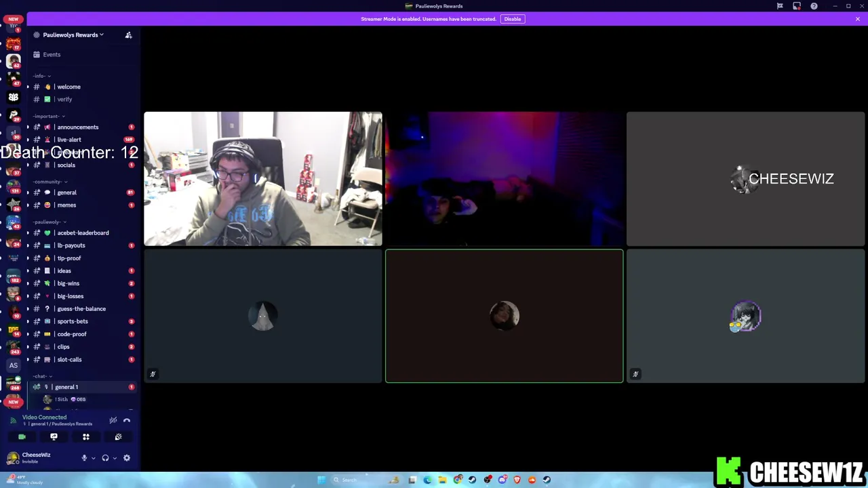Focus the hooded avatar participant tile
Viewport: 868px width, 488px height.
click(x=263, y=317)
